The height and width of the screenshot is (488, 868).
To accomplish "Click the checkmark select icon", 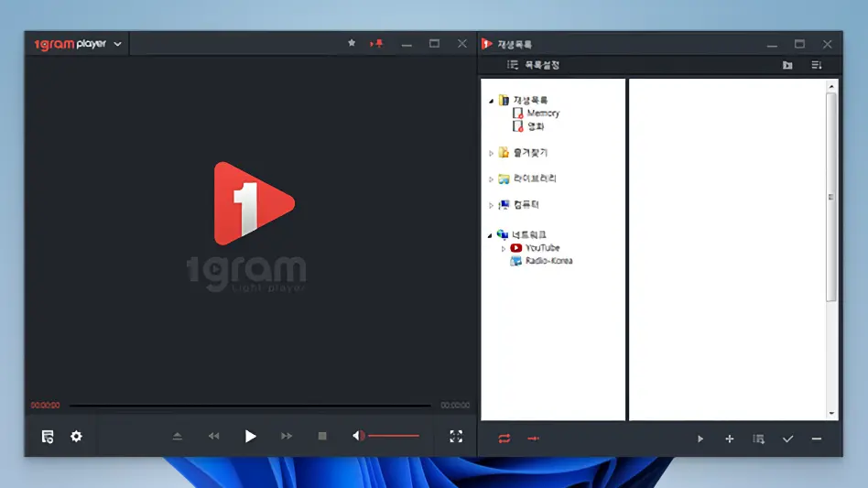I will [x=787, y=439].
